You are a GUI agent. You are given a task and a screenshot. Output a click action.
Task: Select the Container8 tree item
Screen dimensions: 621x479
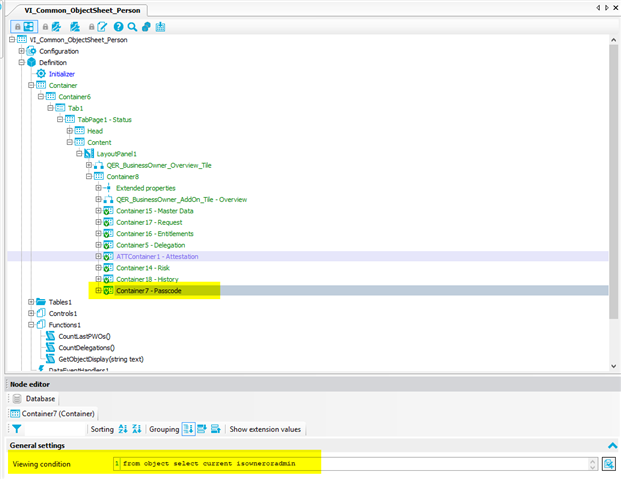click(x=122, y=177)
